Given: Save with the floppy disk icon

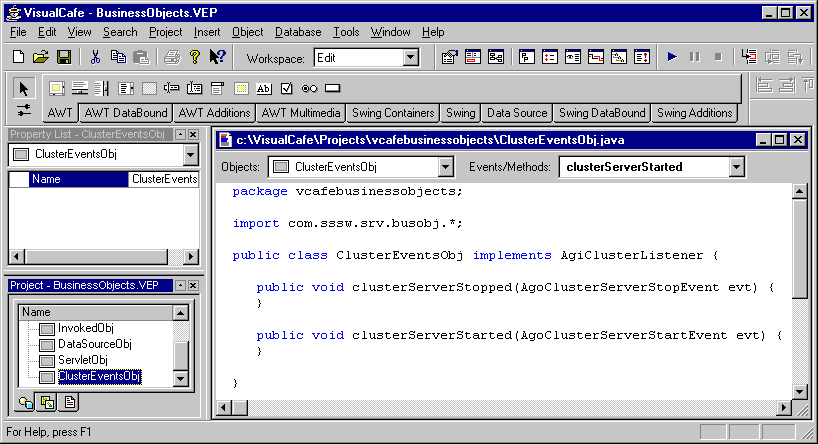Looking at the screenshot, I should (x=64, y=57).
